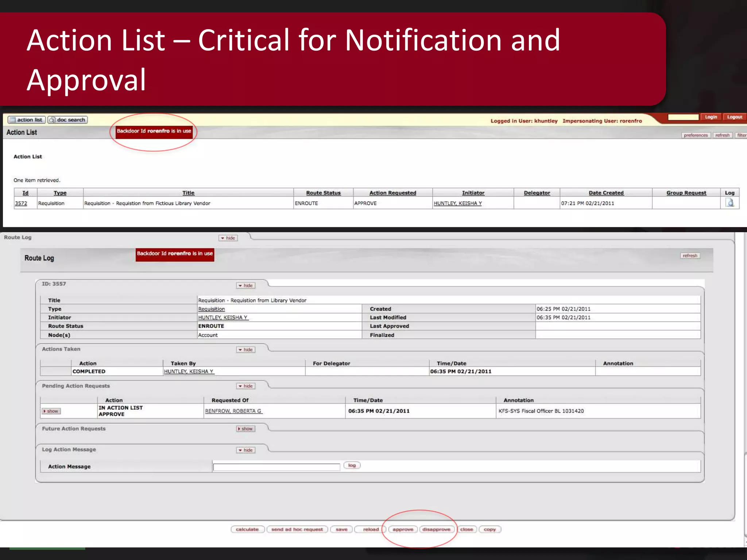The height and width of the screenshot is (560, 747).
Task: Collapse the Route Log tab with hide
Action: click(228, 238)
